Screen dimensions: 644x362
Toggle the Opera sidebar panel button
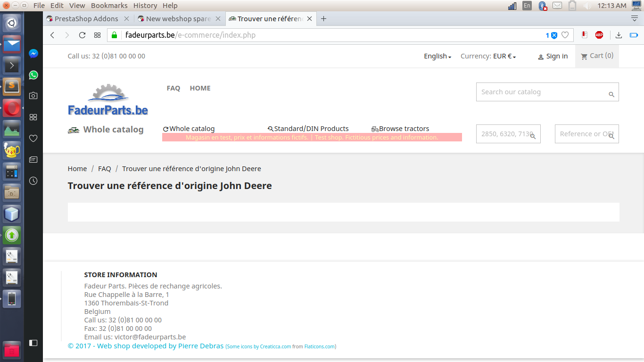(33, 343)
